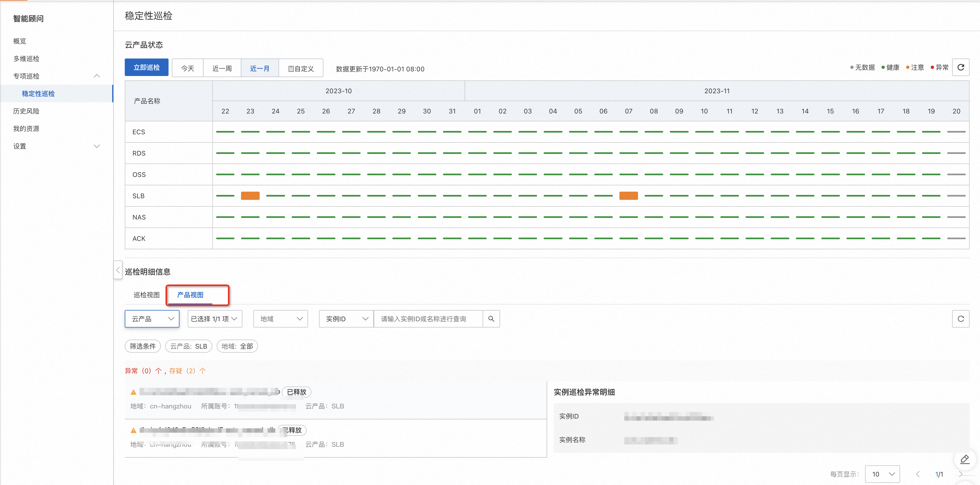Click the first instance warning triangle icon

[x=134, y=392]
